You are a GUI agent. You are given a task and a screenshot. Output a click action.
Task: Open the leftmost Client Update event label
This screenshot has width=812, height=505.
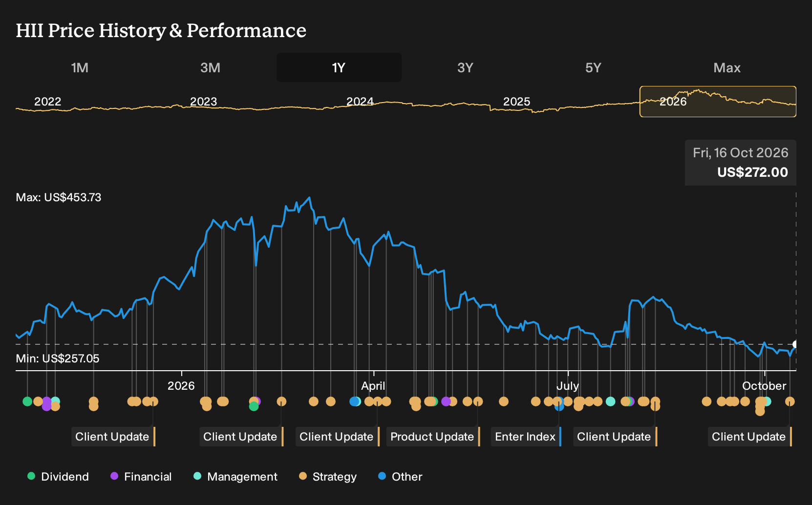[x=113, y=437]
